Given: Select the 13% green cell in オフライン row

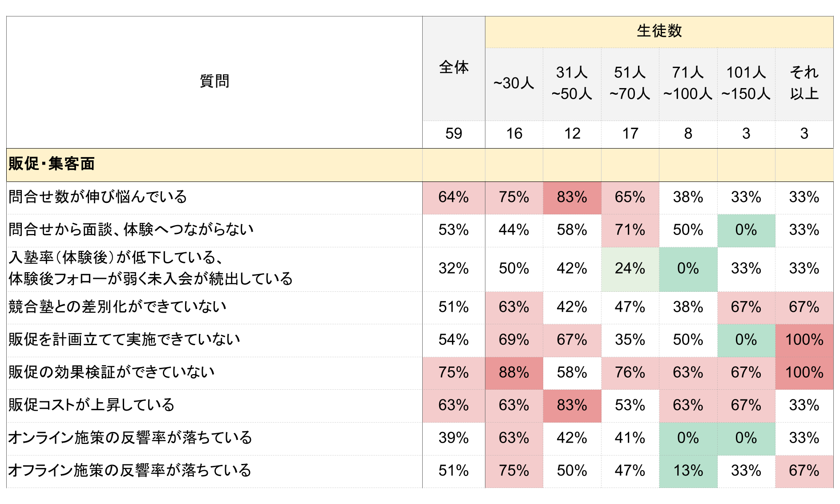Looking at the screenshot, I should point(688,471).
